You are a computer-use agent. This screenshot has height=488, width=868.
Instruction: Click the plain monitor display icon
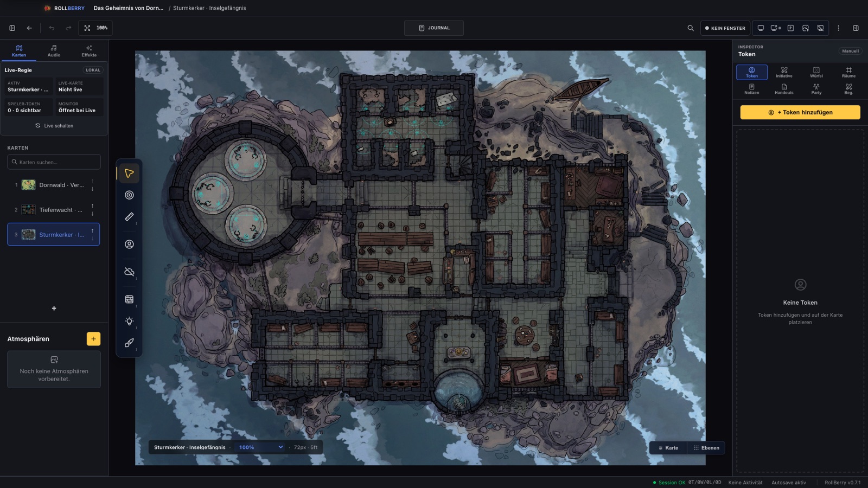pyautogui.click(x=761, y=28)
